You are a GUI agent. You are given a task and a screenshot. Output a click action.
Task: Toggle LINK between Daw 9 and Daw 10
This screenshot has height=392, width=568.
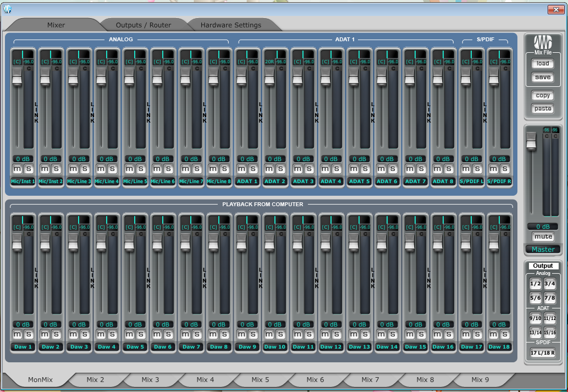tap(261, 278)
